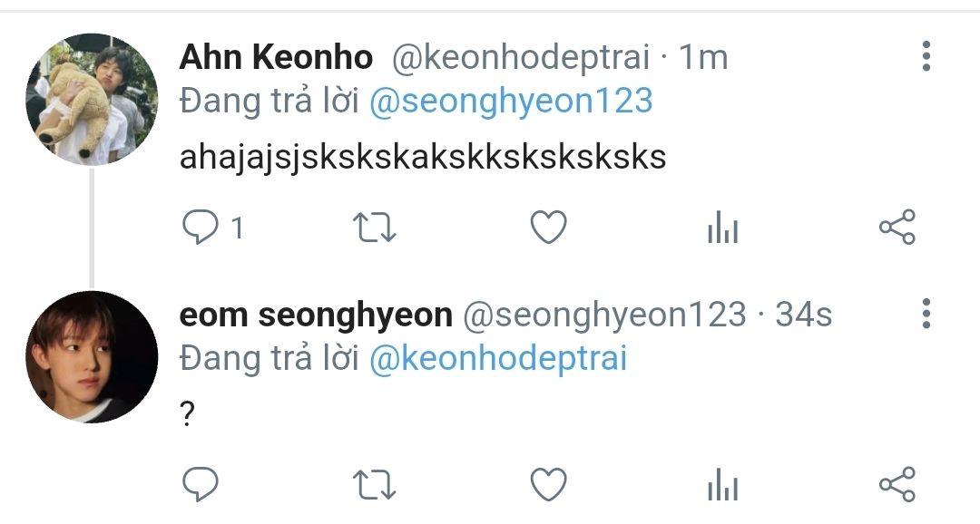The image size is (980, 524).
Task: Click the eom seonghyeon display name
Action: (316, 315)
